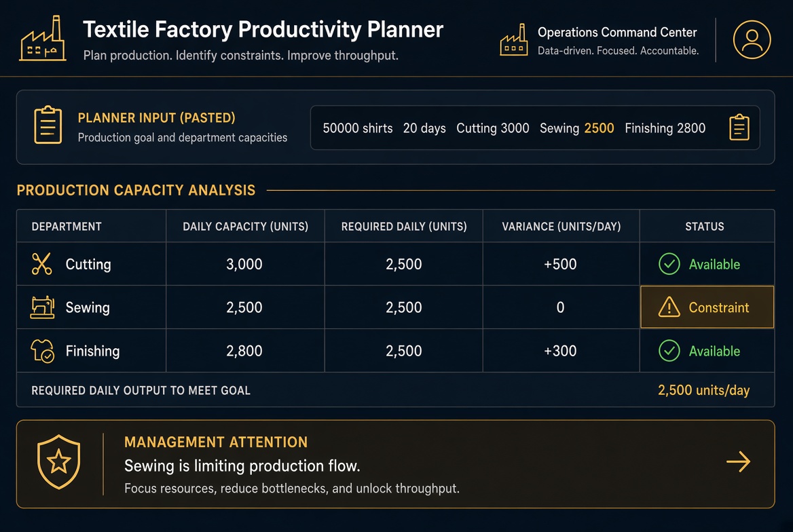Click the Available status in Finishing row

[x=714, y=351]
